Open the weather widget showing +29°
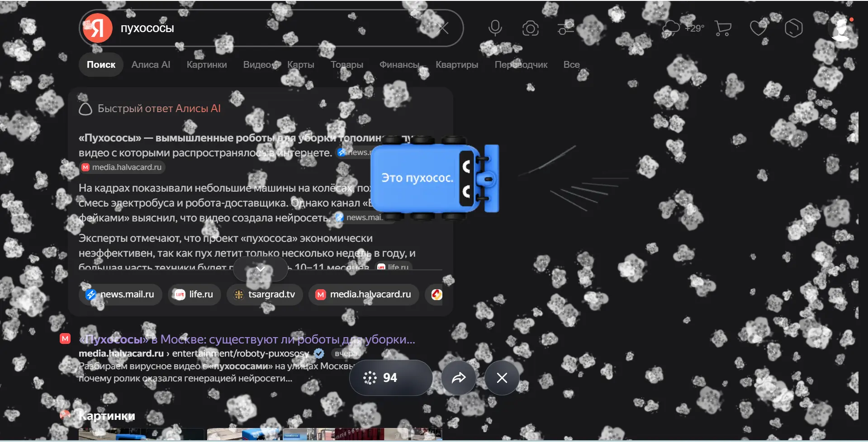Screen dimensions: 868x442 pos(683,28)
